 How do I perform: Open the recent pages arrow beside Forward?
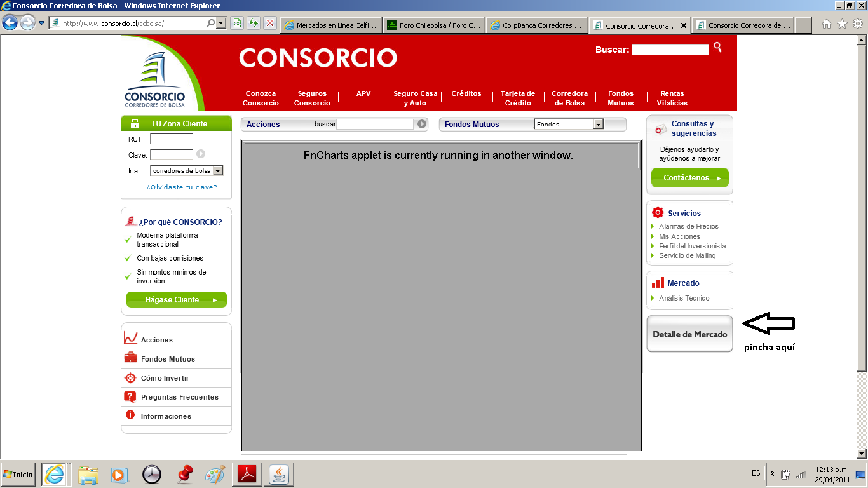(42, 24)
